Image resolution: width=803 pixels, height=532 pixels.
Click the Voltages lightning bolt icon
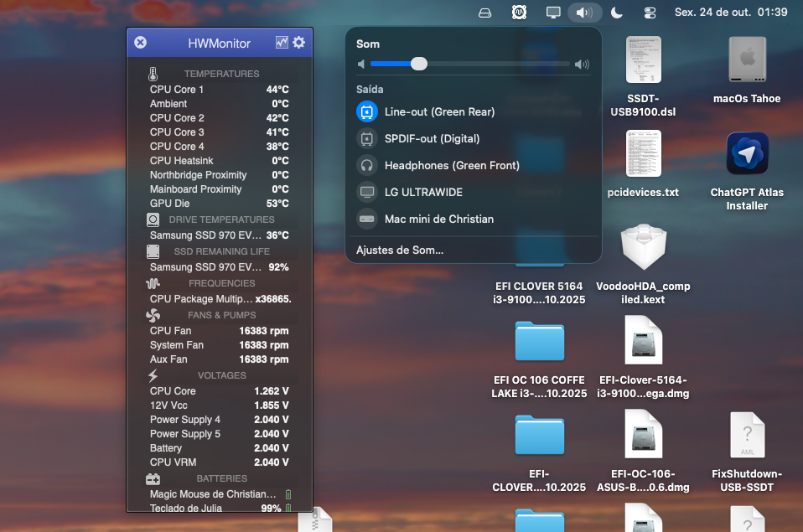(153, 375)
